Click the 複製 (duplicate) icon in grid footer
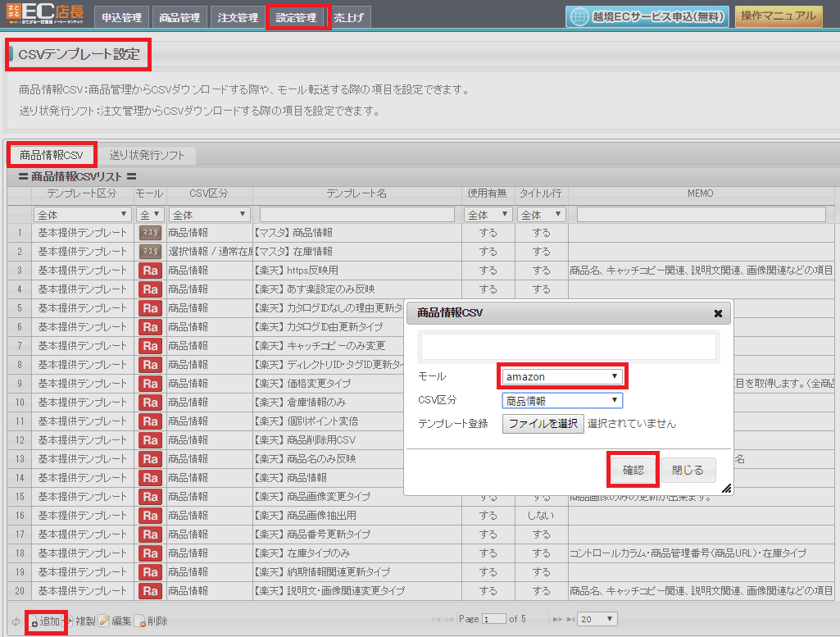The image size is (840, 637). pos(70,621)
